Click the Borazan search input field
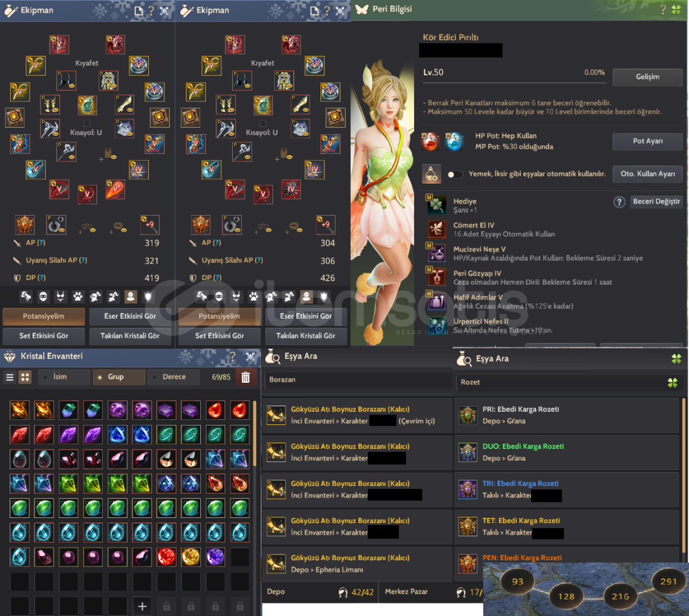The width and height of the screenshot is (689, 616). pos(358,380)
